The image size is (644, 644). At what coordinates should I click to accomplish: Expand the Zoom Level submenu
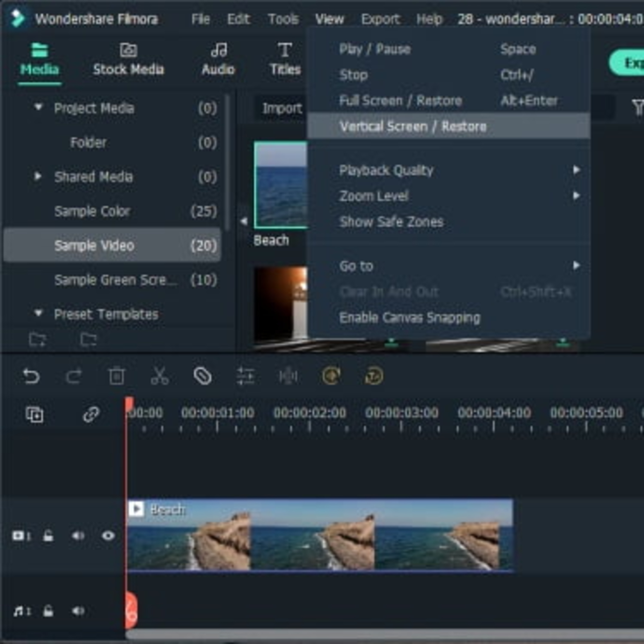[449, 196]
